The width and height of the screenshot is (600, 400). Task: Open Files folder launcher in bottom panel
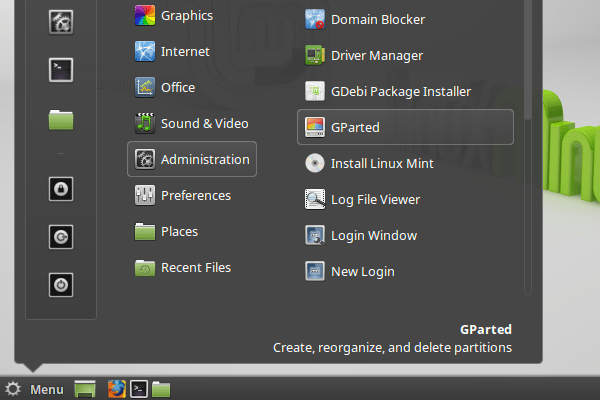[x=161, y=389]
